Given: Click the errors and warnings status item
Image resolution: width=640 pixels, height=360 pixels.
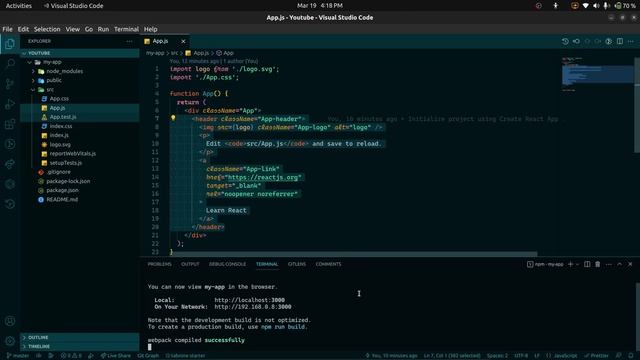Looking at the screenshot, I should pyautogui.click(x=71, y=356).
